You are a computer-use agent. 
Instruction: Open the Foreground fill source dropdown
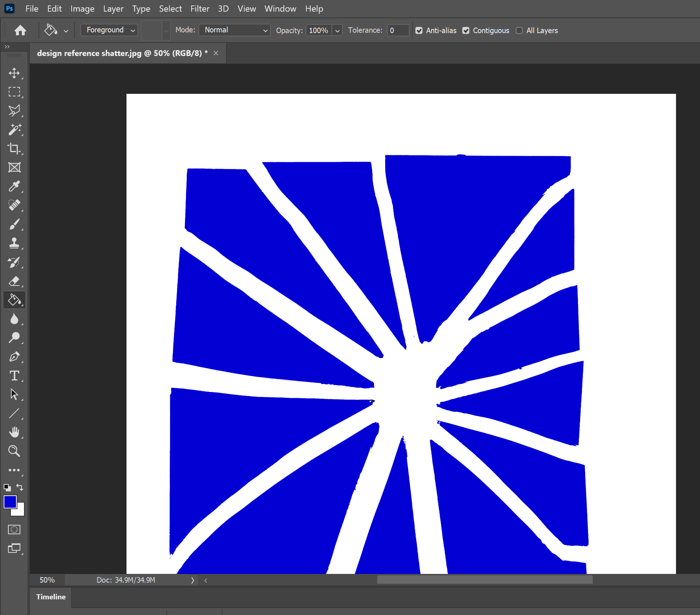coord(109,30)
